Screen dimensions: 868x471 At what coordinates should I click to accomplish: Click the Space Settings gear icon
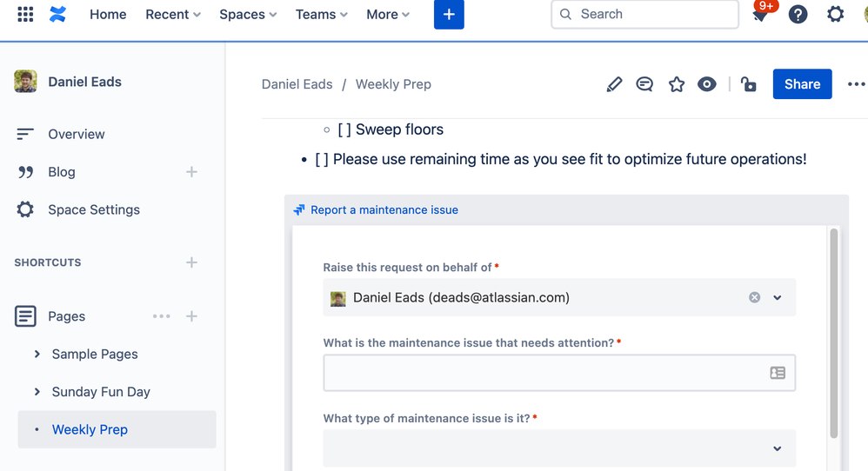[x=25, y=209]
